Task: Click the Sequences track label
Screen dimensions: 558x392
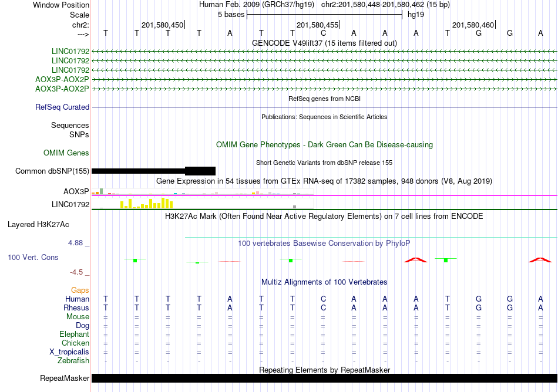Action: click(70, 126)
